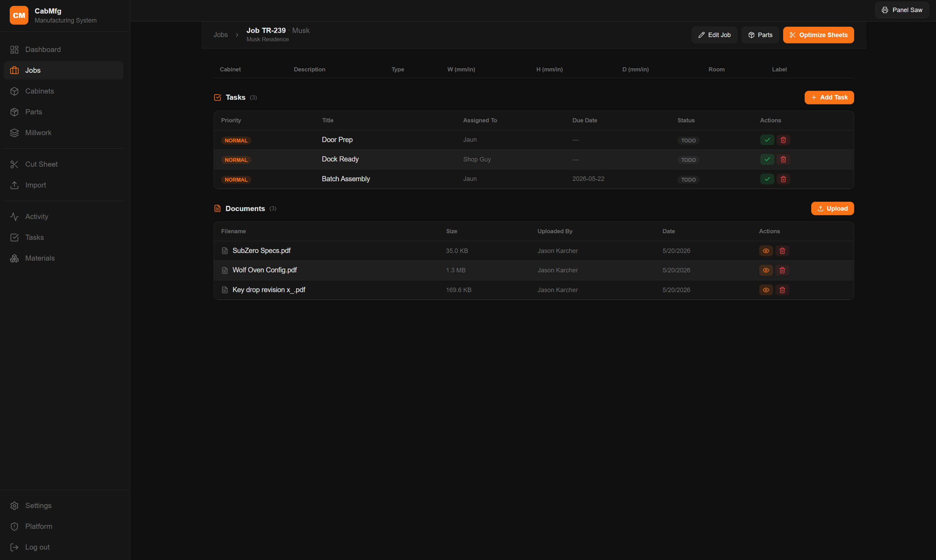Click the Add Task button
The height and width of the screenshot is (560, 936).
(829, 97)
